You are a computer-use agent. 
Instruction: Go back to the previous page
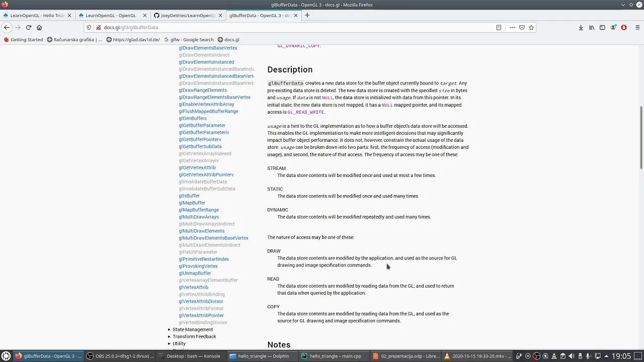7,28
